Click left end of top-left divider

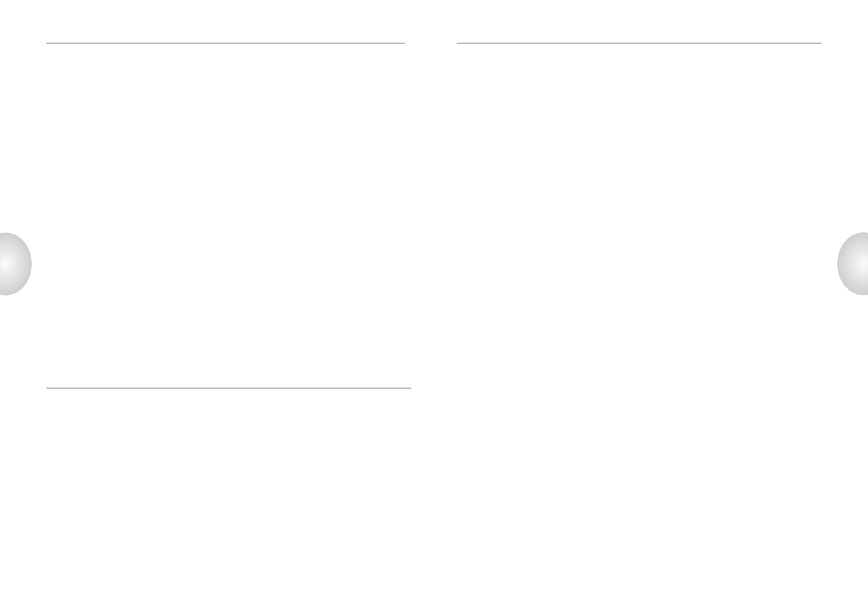47,43
